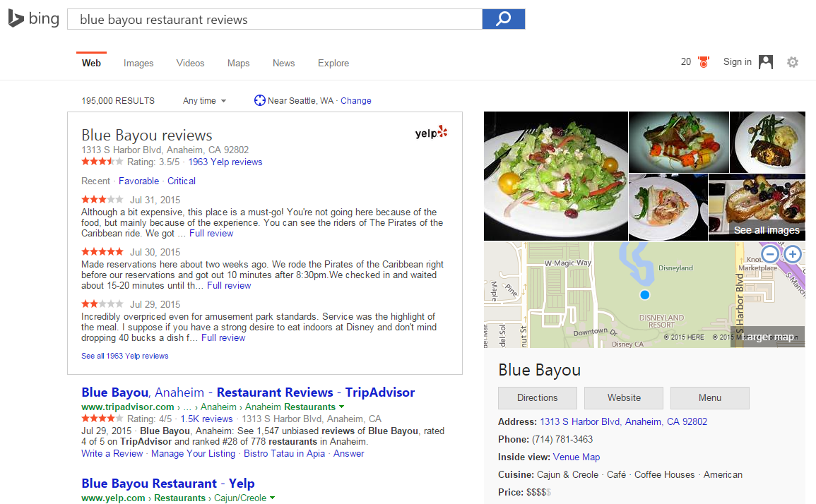
Task: Switch to the Maps tab
Action: click(x=238, y=64)
